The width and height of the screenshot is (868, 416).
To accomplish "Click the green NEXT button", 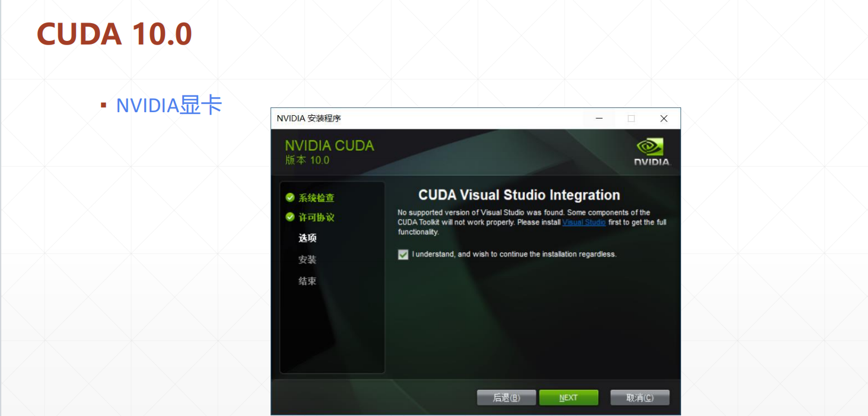I will pos(568,398).
